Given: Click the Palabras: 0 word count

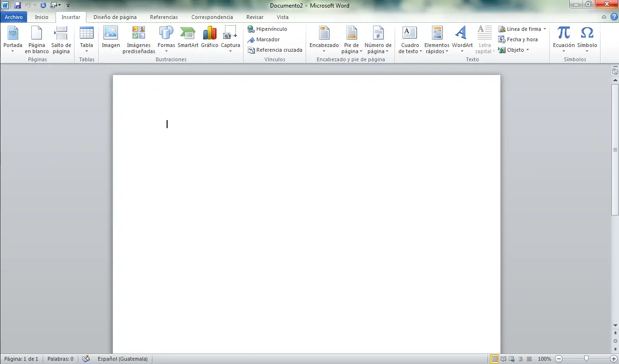Looking at the screenshot, I should (60, 359).
